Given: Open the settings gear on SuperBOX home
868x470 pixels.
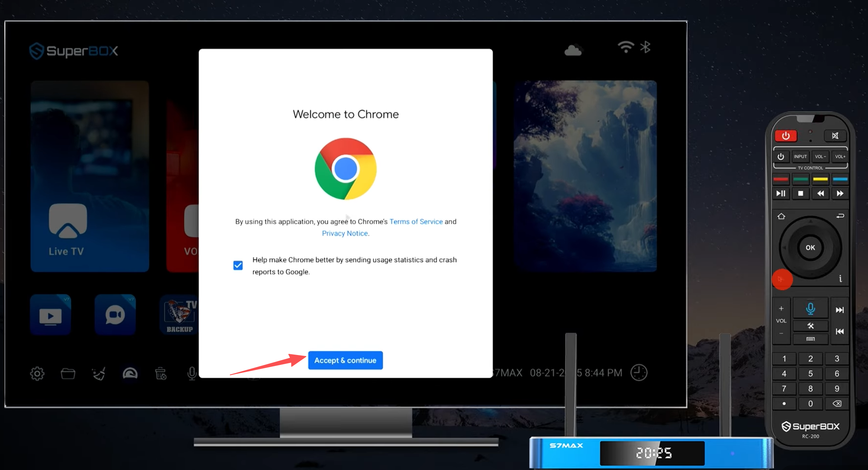Looking at the screenshot, I should pos(37,374).
